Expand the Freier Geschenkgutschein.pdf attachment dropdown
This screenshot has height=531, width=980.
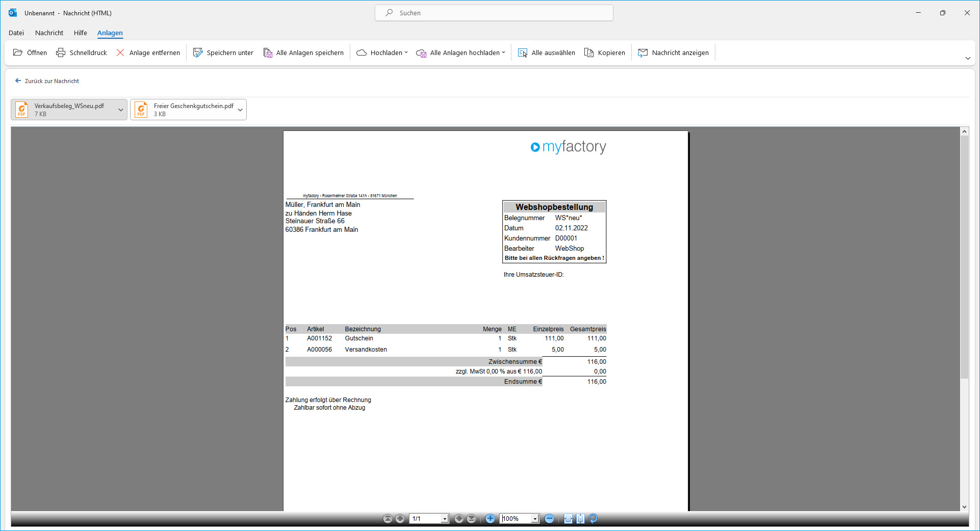(x=240, y=110)
